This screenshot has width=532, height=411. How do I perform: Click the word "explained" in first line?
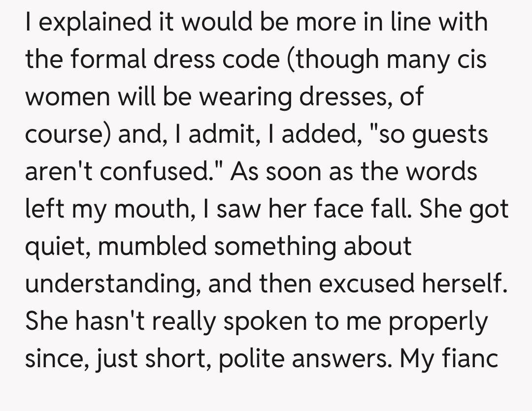click(84, 23)
